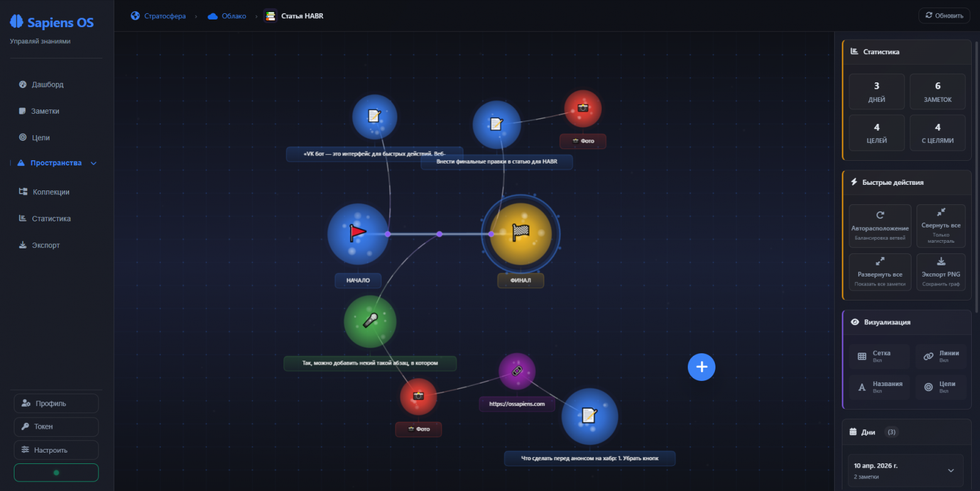Go to Заметки in the sidebar
Image resolution: width=980 pixels, height=491 pixels.
(45, 111)
